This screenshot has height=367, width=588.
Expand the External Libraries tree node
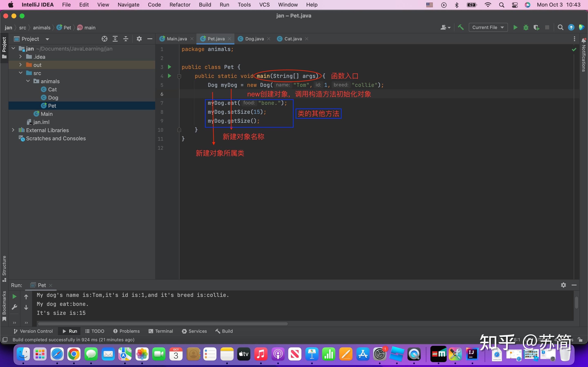pyautogui.click(x=13, y=130)
